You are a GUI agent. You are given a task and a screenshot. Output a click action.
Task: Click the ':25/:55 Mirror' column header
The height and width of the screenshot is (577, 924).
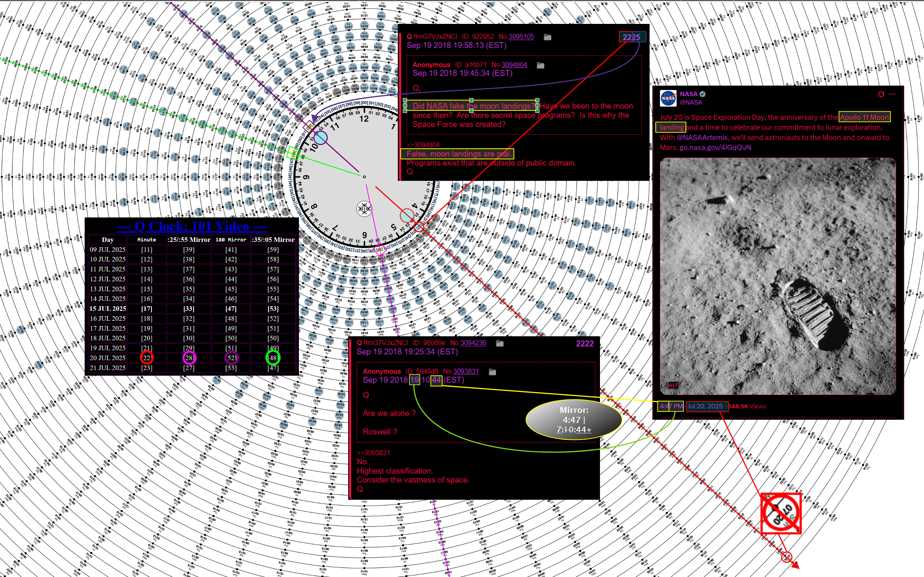189,240
